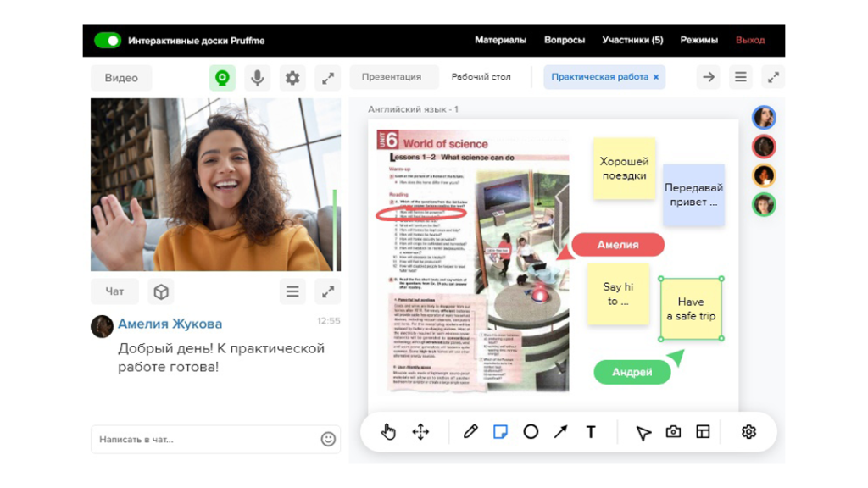Screen dimensions: 868x488
Task: Click the Написать в чат input field
Action: point(203,440)
